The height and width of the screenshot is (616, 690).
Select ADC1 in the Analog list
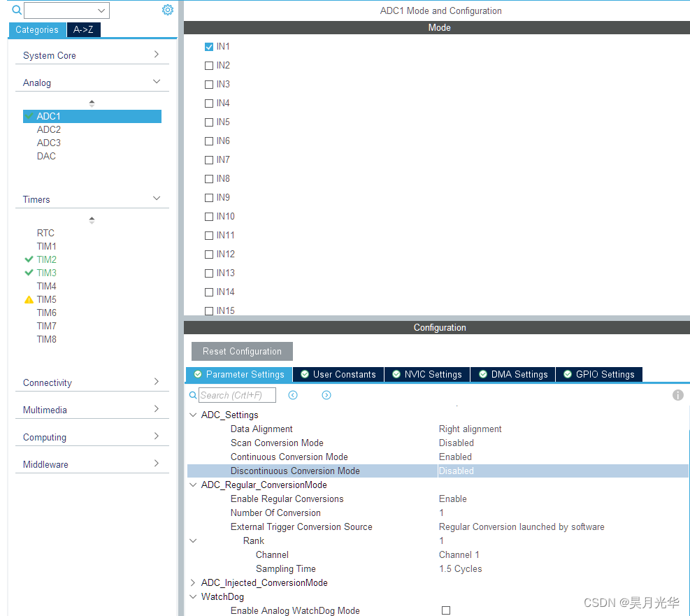pos(92,116)
